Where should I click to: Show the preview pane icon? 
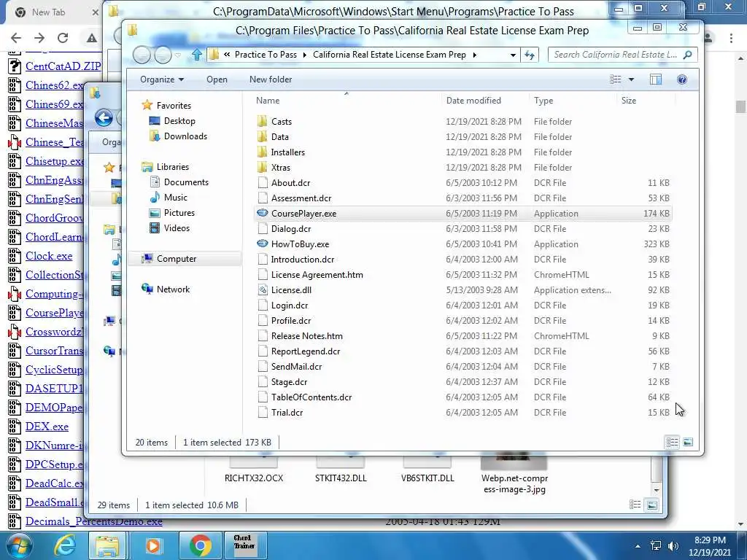[x=656, y=79]
